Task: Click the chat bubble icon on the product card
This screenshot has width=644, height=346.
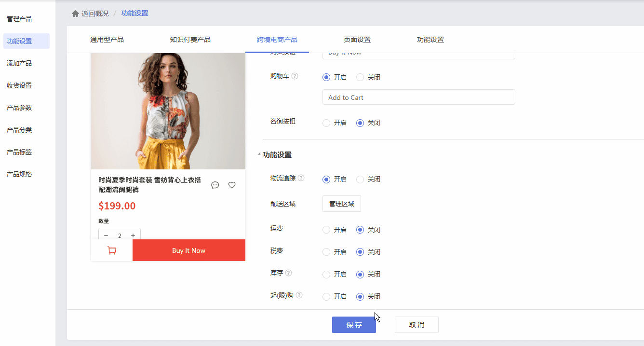Action: pyautogui.click(x=215, y=185)
